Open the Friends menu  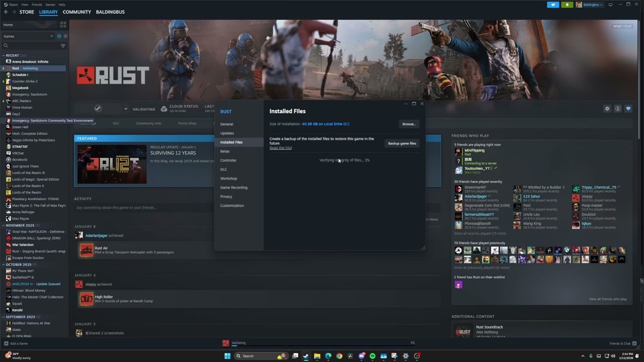click(x=37, y=5)
